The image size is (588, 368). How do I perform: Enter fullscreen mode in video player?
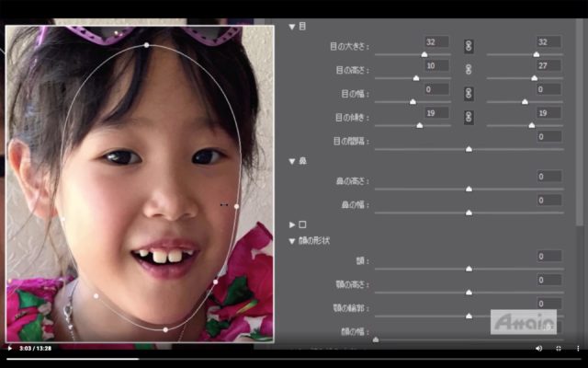(559, 348)
